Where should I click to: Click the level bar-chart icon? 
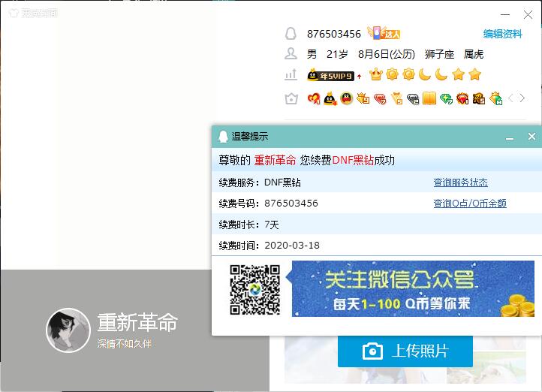click(291, 74)
